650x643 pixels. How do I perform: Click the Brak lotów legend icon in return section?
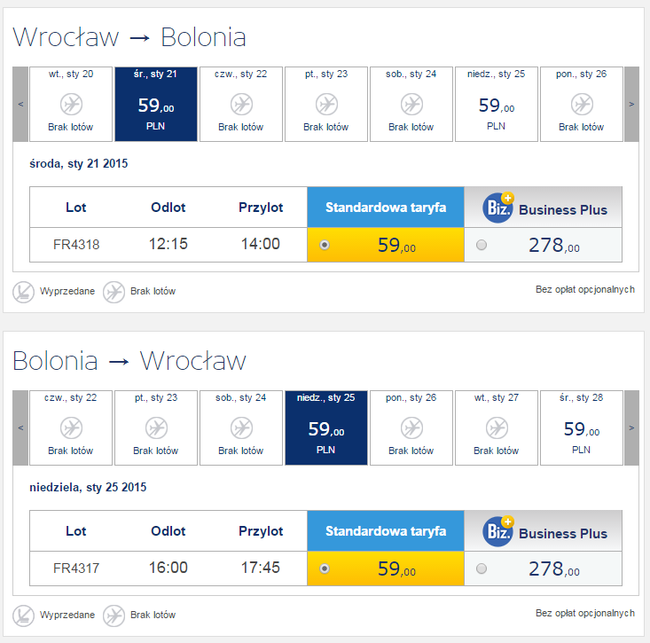click(114, 614)
